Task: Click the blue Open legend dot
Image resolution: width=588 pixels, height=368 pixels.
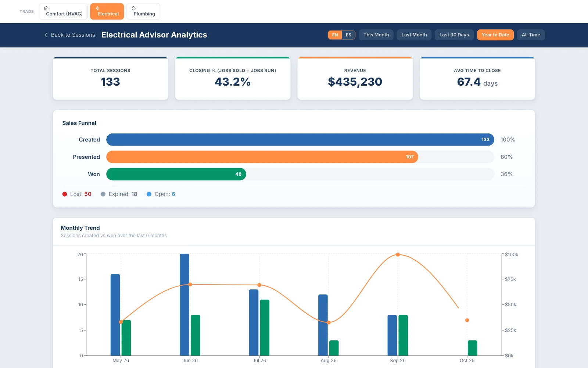Action: point(149,194)
